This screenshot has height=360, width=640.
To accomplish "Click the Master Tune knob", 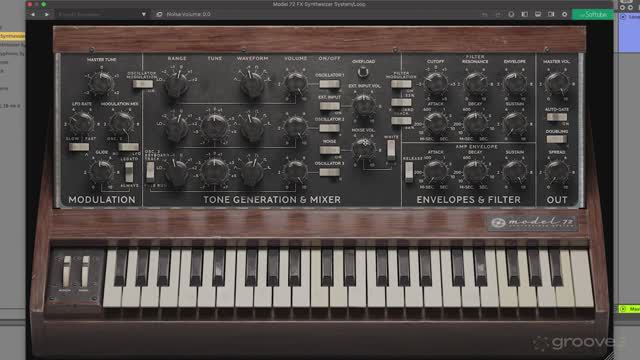I will pyautogui.click(x=101, y=83).
